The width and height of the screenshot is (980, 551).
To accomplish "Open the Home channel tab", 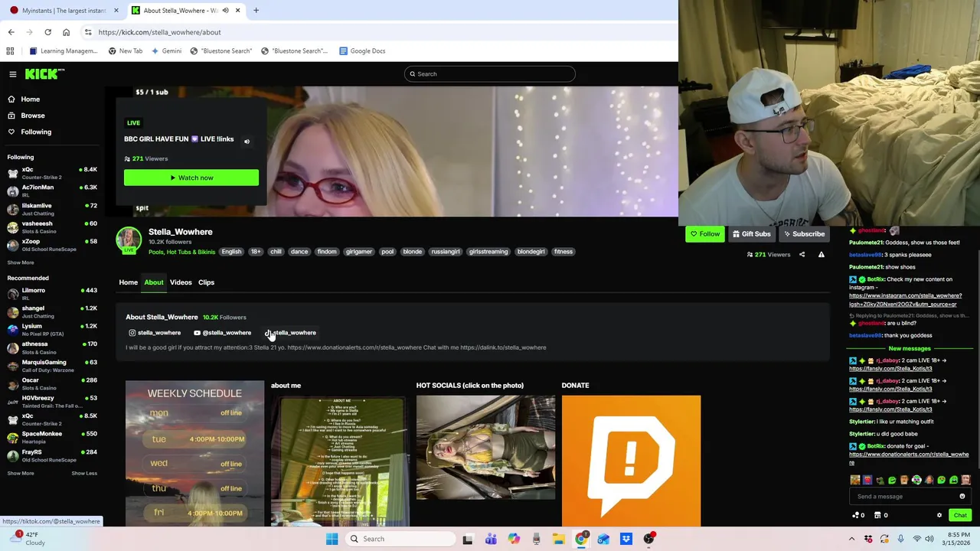I will click(x=128, y=282).
